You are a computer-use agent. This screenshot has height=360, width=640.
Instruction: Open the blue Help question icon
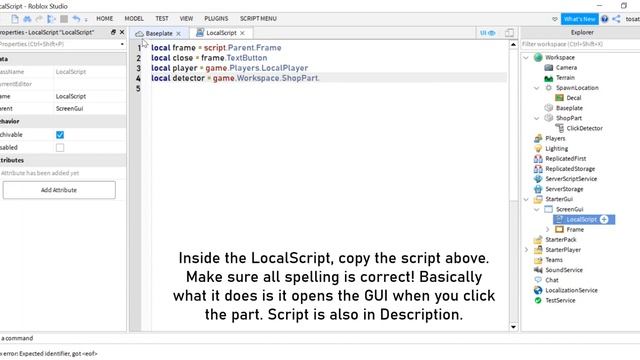[604, 19]
